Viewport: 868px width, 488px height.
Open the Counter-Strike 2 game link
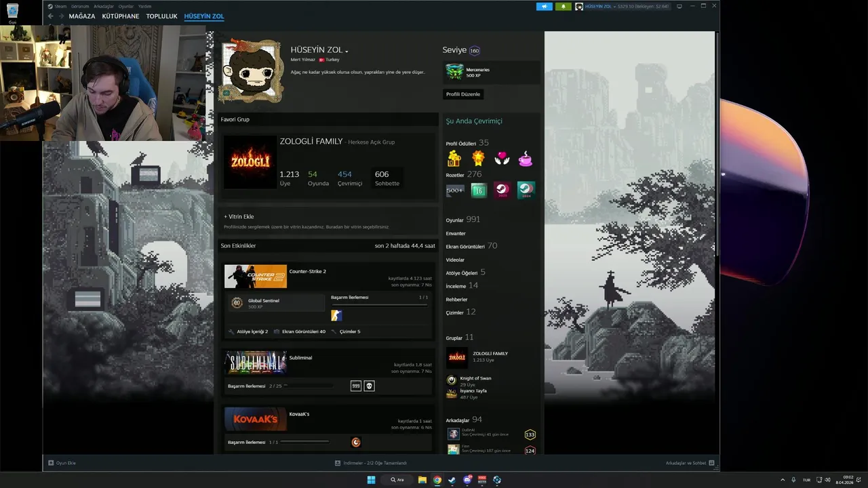click(308, 271)
